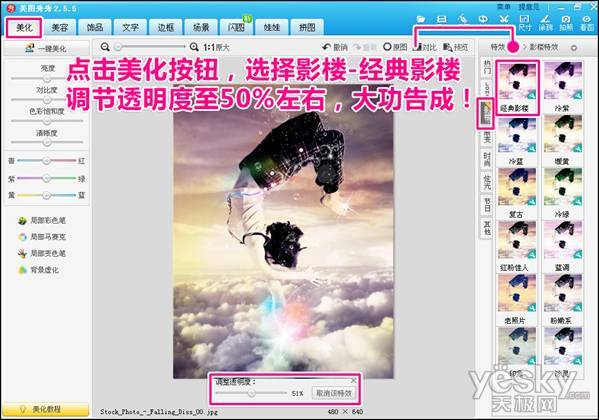Select the 炫光 effects category tab

pos(487,182)
